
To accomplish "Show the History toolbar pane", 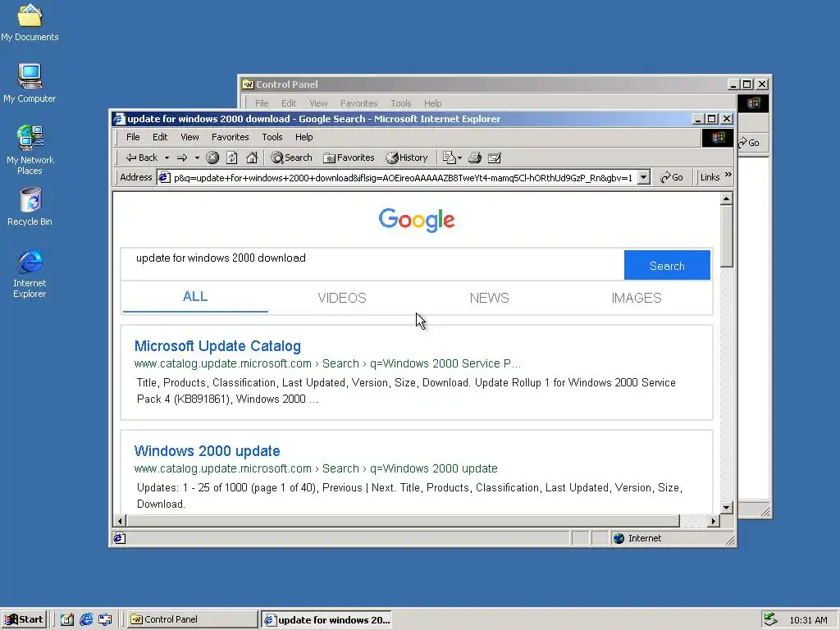I will point(407,157).
